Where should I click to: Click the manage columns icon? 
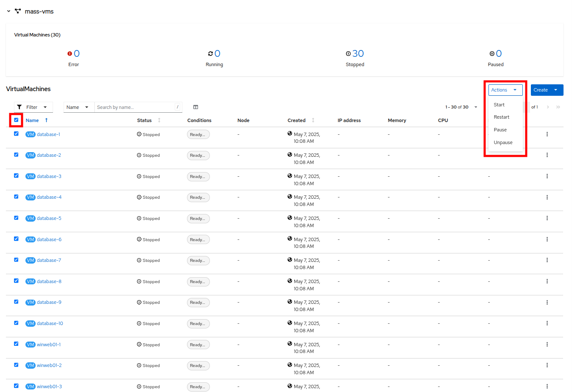pos(195,107)
